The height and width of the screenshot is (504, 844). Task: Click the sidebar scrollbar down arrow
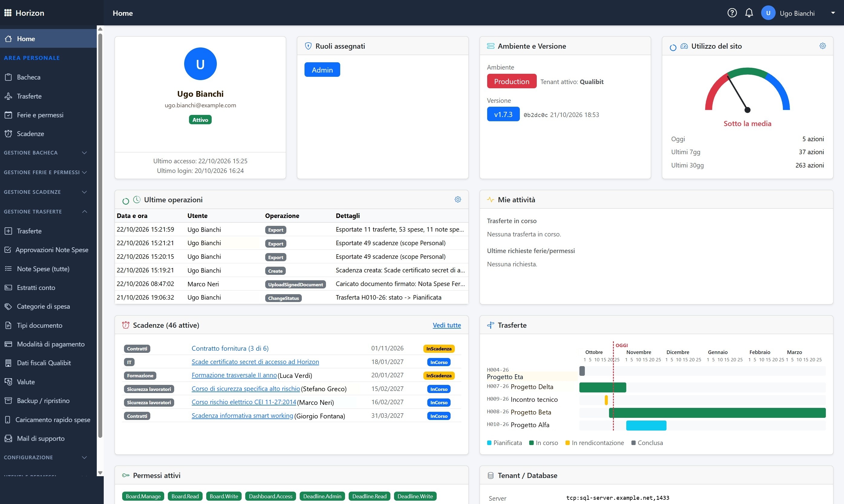pos(100,473)
